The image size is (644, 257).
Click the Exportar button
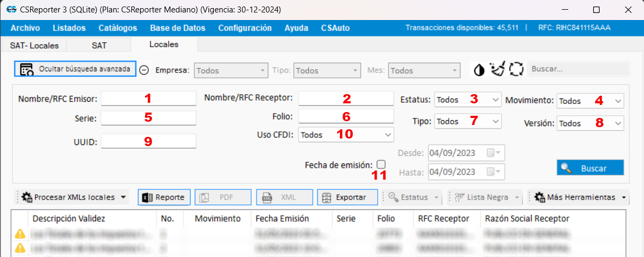(347, 197)
